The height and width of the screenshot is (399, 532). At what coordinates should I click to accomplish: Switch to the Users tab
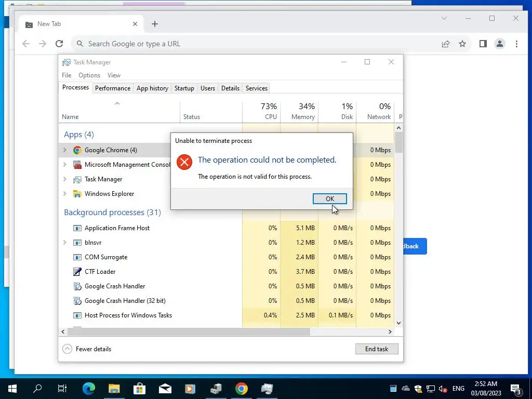pos(208,88)
